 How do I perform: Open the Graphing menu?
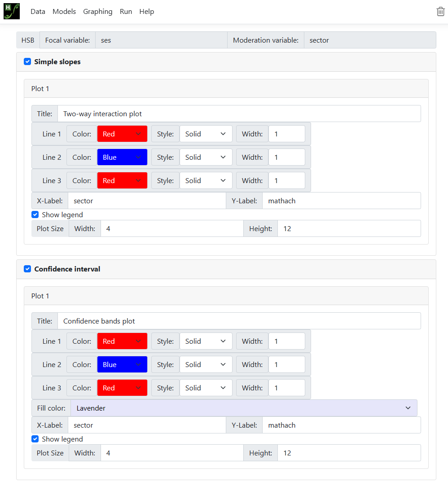click(97, 12)
